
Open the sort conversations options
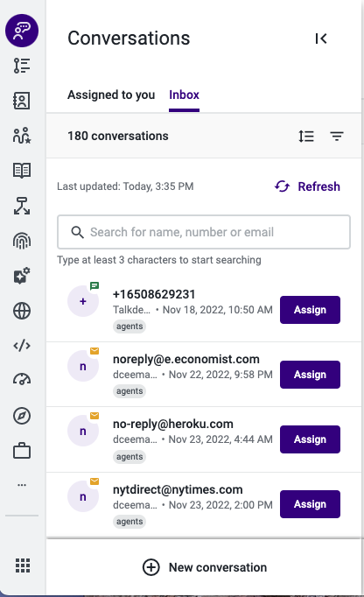(x=306, y=136)
